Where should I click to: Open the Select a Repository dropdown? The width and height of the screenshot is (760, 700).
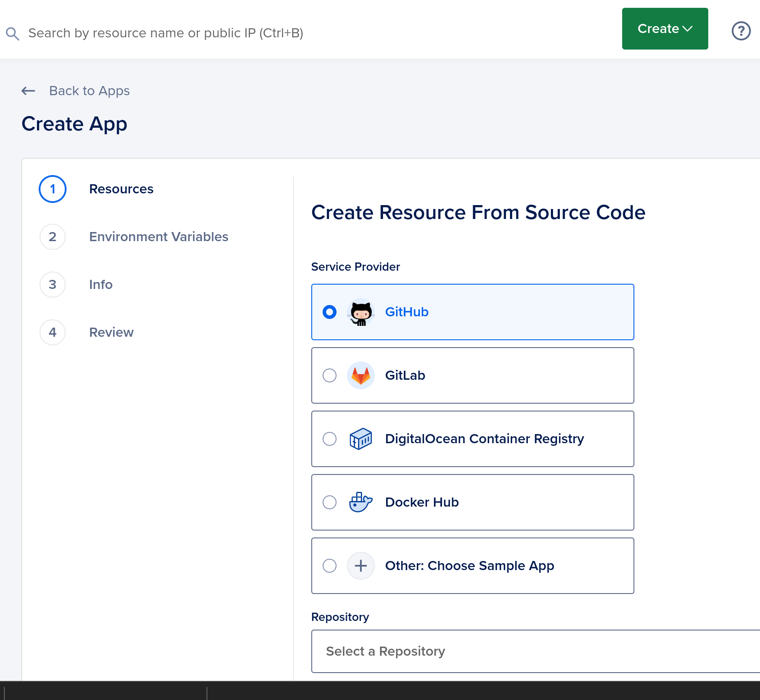click(x=536, y=651)
